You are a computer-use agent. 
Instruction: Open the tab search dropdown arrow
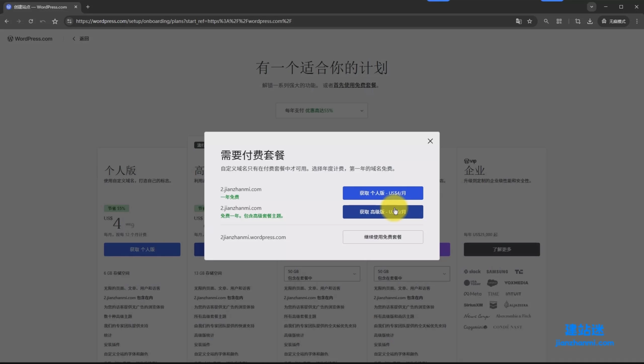tap(591, 7)
